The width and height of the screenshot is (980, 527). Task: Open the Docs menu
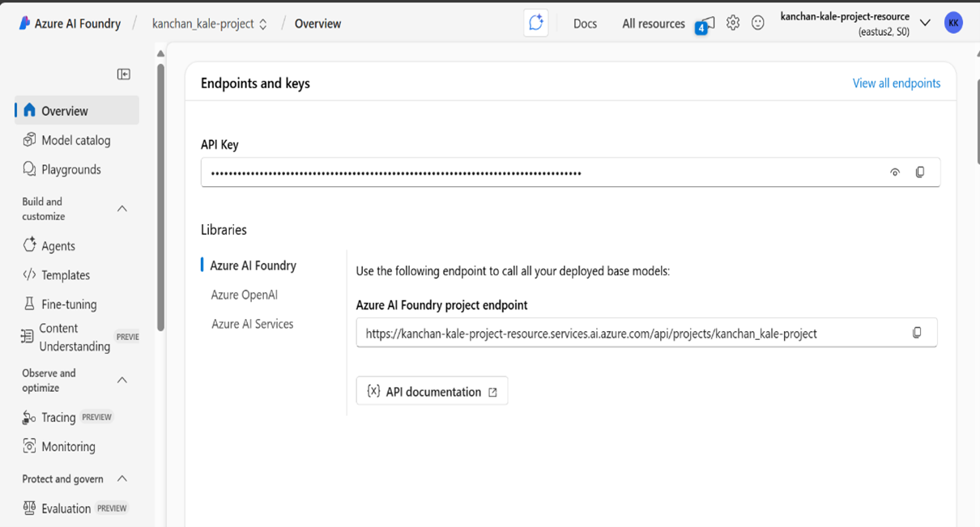coord(585,23)
